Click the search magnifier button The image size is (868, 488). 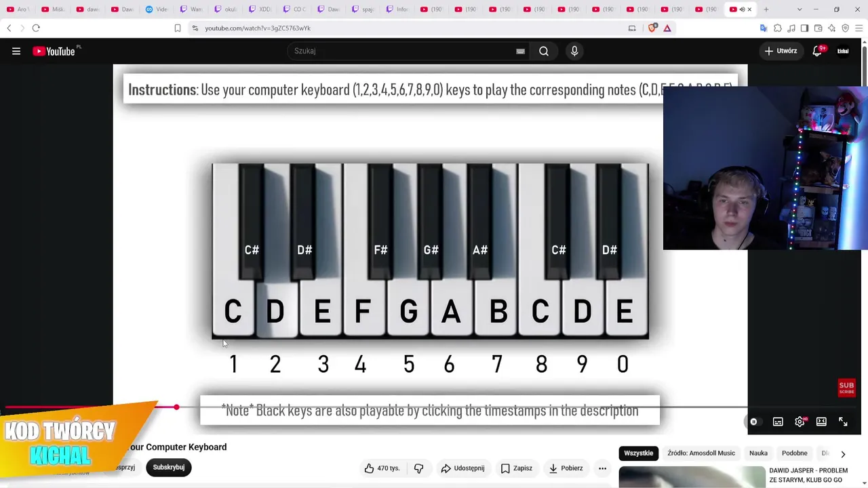coord(544,51)
